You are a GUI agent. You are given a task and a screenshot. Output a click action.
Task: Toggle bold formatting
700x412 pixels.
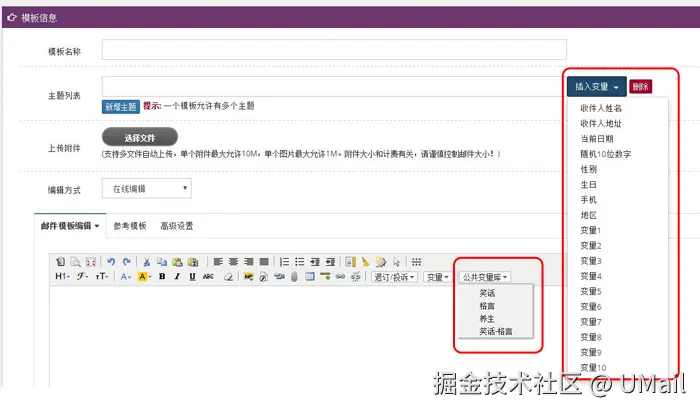(x=162, y=277)
